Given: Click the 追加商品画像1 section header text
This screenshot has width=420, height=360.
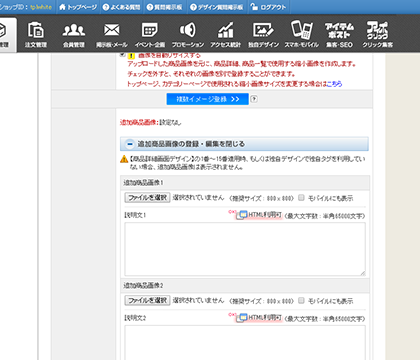Looking at the screenshot, I should click(x=143, y=183).
